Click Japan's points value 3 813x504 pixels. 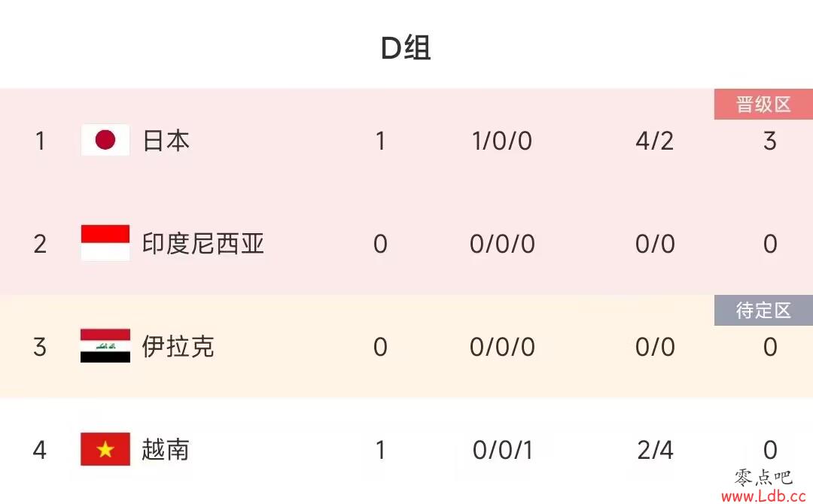coord(770,141)
